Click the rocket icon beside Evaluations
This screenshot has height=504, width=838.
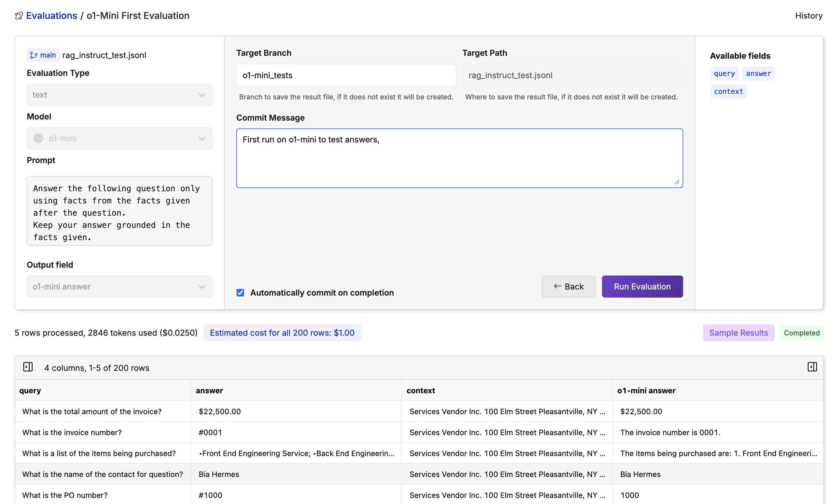coord(19,16)
